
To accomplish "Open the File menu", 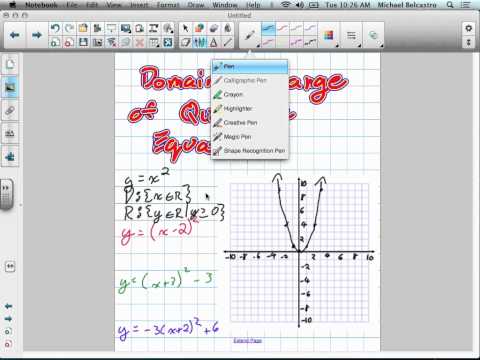I will click(72, 5).
